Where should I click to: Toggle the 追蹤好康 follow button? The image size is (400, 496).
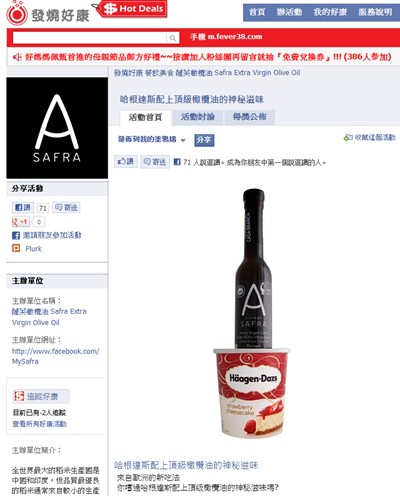click(41, 396)
